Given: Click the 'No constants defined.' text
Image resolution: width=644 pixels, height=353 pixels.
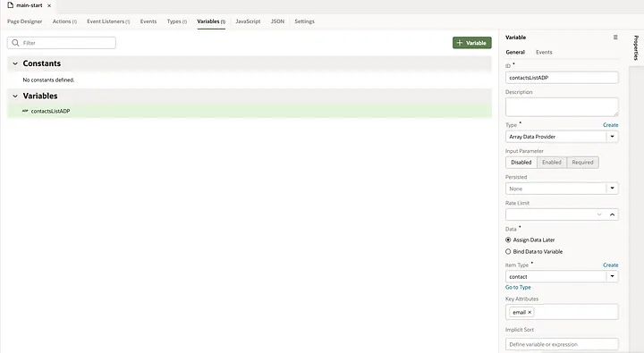Looking at the screenshot, I should click(48, 80).
